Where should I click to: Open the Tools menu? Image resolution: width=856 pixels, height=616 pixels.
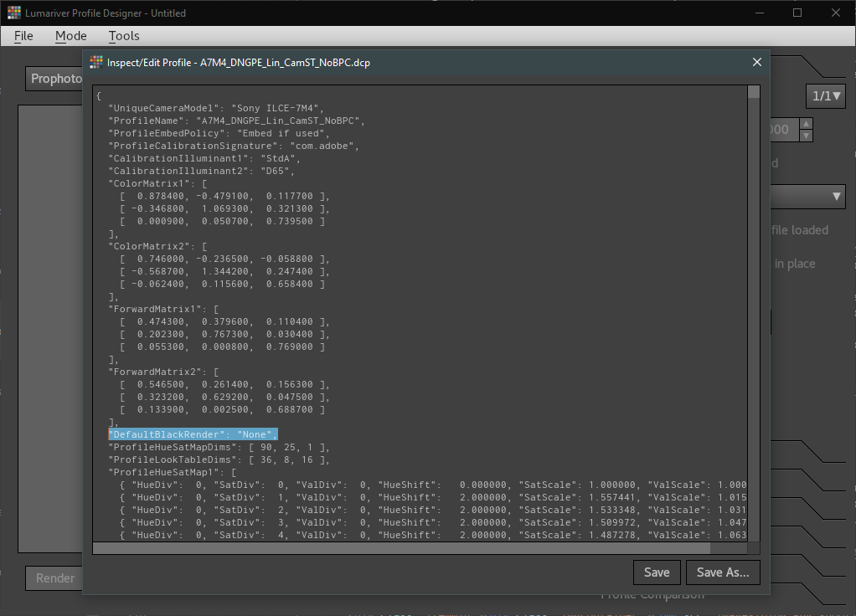124,36
